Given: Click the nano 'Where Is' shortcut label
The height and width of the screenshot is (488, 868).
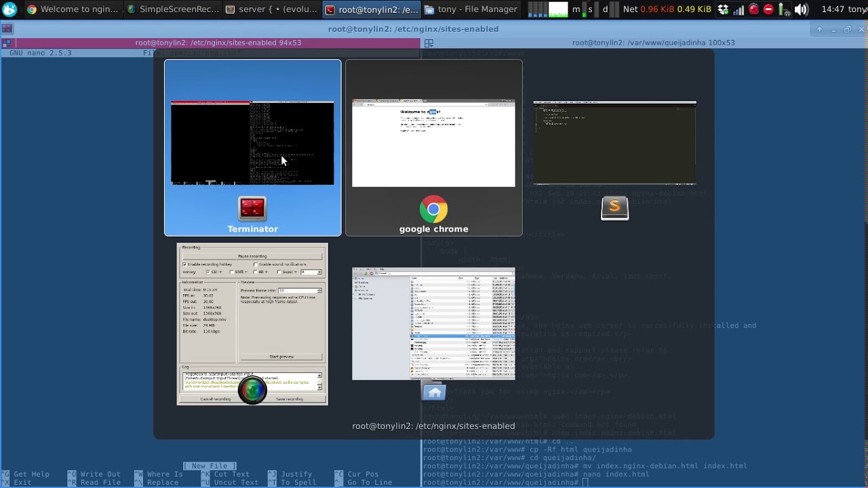Looking at the screenshot, I should pos(165,474).
